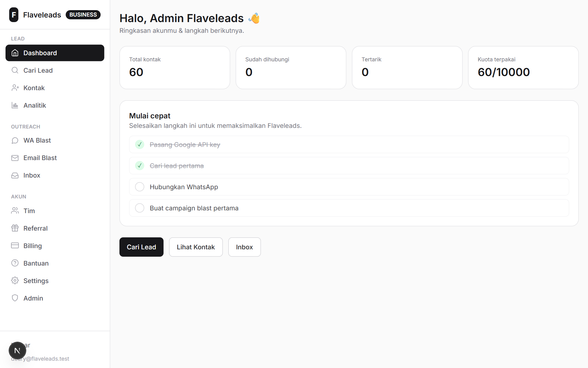Viewport: 588px width, 368px height.
Task: Click the circle next to Hubungkan WhatsApp
Action: click(x=140, y=187)
